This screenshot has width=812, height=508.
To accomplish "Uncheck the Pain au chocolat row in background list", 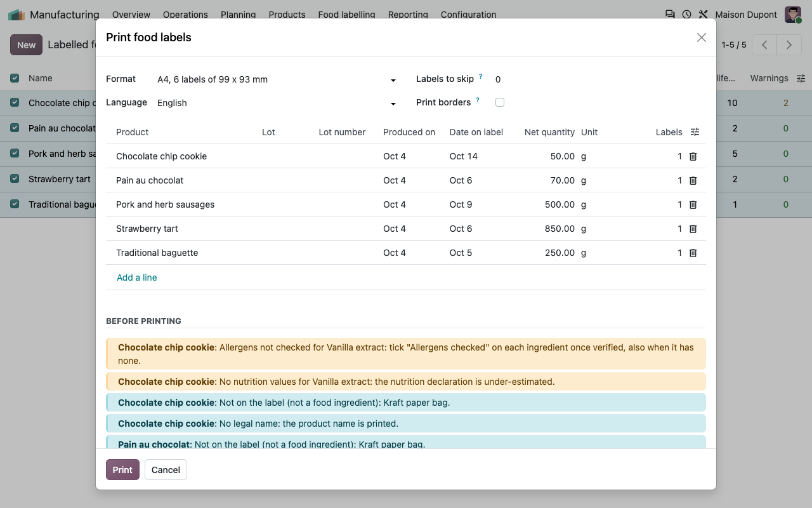I will click(15, 128).
